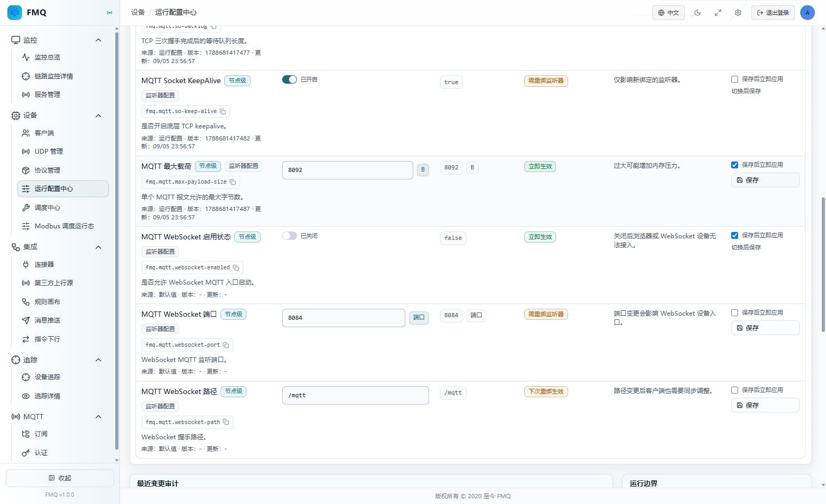Click 退出登录 to log out
Screen dimensions: 826x504
tap(773, 13)
